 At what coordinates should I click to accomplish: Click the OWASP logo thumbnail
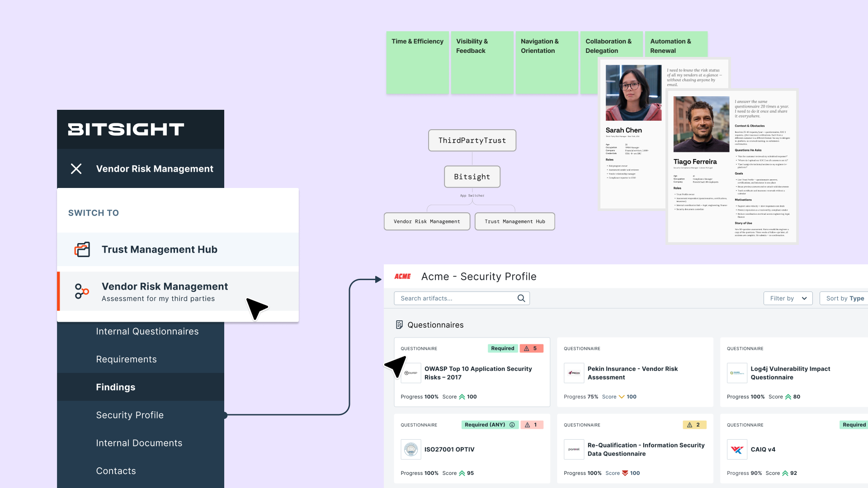(411, 373)
